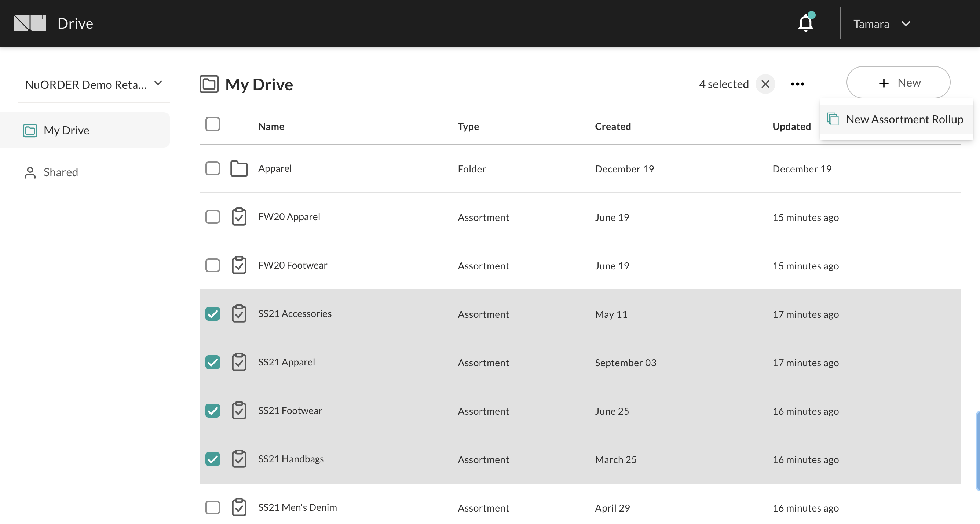Open the SS21 Footwear assortment name
Image resolution: width=980 pixels, height=524 pixels.
[x=290, y=411]
